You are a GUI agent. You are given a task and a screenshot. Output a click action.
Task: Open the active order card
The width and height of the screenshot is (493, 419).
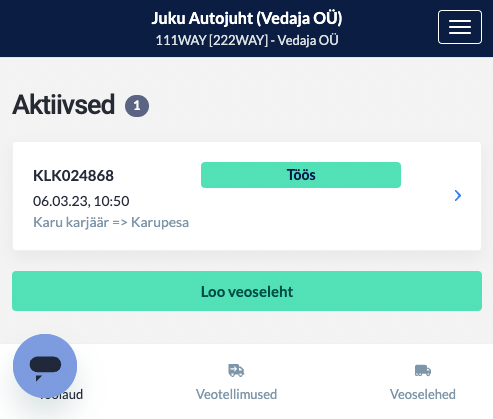tap(247, 196)
